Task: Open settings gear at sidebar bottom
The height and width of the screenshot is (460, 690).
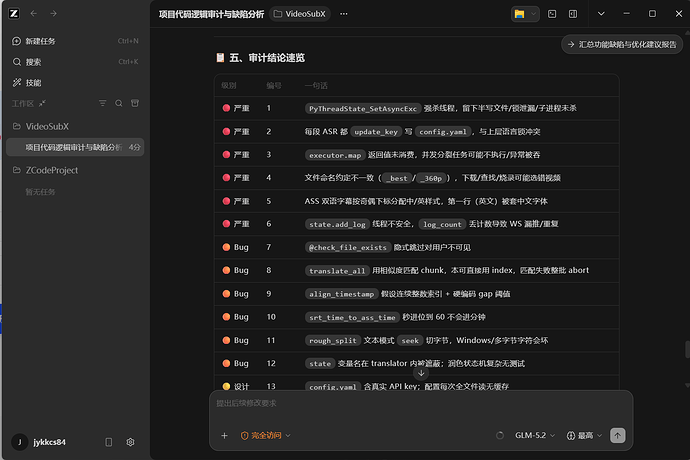Action: pos(130,442)
